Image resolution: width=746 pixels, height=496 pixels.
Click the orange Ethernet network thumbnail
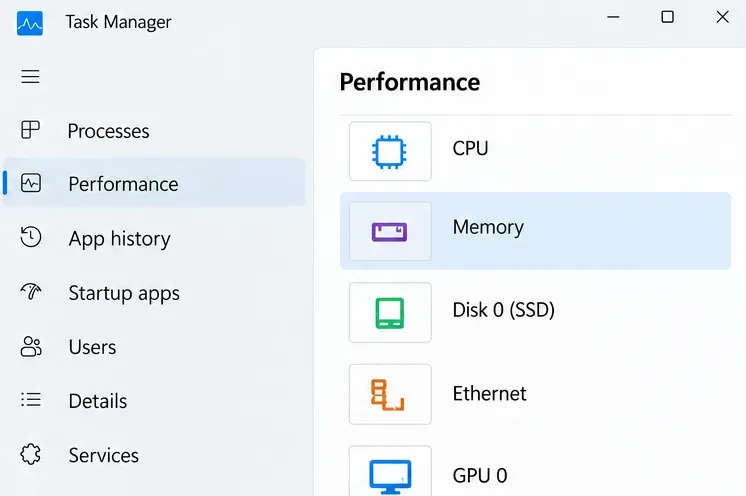point(390,394)
